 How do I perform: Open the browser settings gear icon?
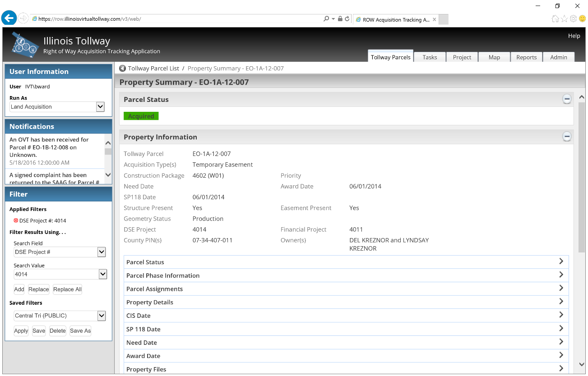(573, 19)
